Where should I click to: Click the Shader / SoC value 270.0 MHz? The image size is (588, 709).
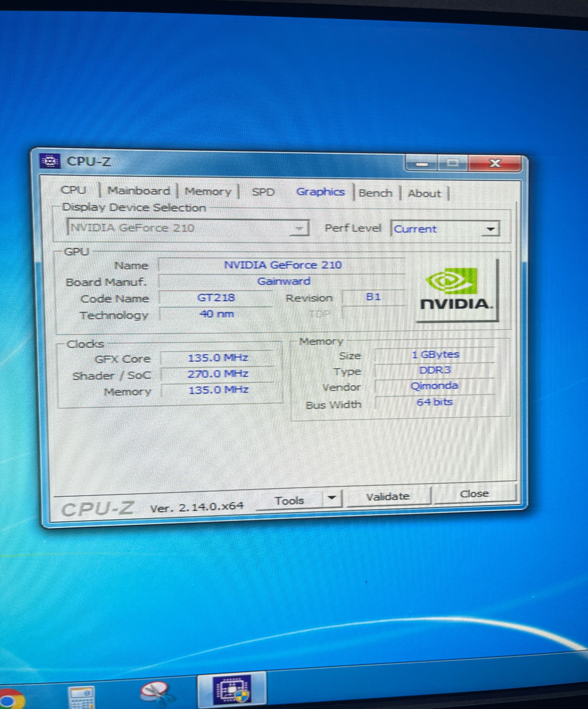tap(218, 374)
